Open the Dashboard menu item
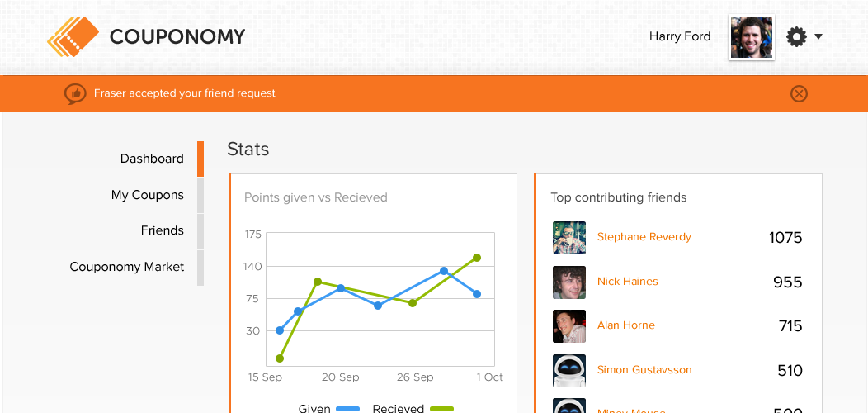The height and width of the screenshot is (413, 868). point(152,159)
